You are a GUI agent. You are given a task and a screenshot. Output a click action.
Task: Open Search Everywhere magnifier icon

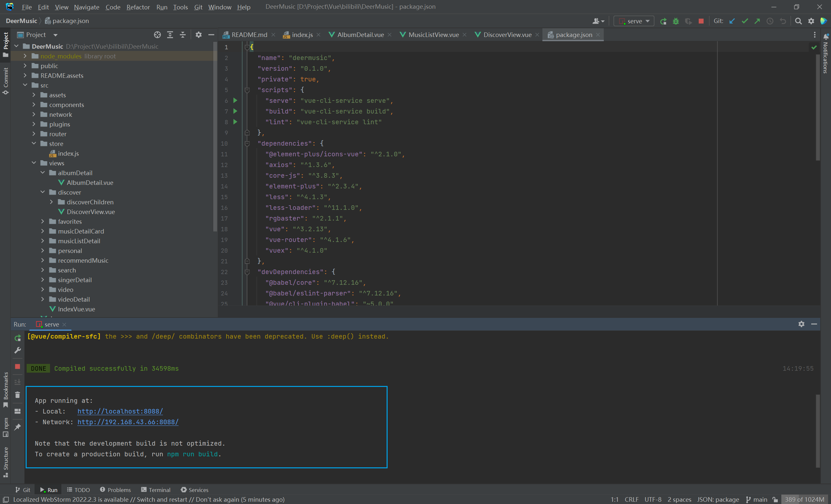pyautogui.click(x=798, y=21)
